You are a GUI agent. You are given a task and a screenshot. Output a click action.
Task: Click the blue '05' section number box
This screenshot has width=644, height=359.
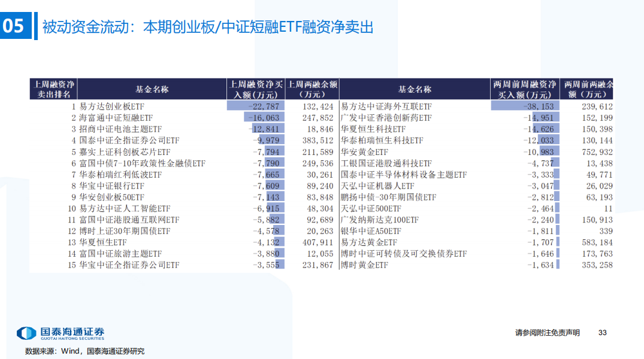tap(16, 26)
